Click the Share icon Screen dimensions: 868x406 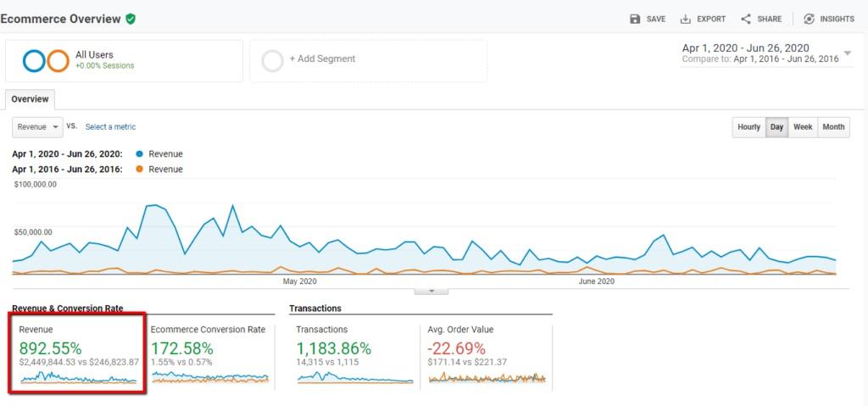pyautogui.click(x=746, y=19)
